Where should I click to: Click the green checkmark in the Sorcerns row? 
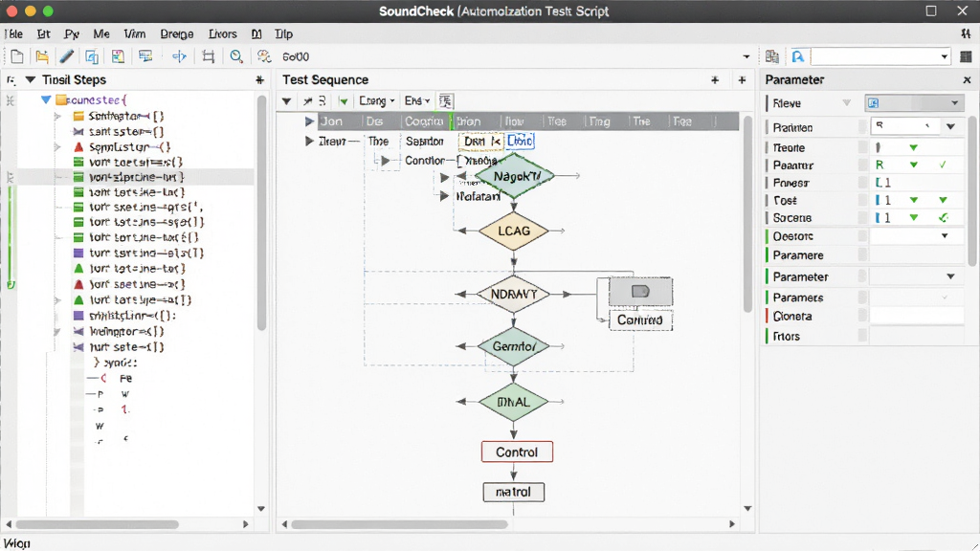(943, 217)
